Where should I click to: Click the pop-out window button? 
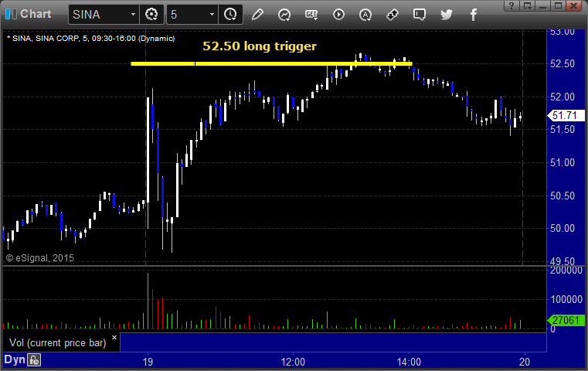[x=528, y=5]
